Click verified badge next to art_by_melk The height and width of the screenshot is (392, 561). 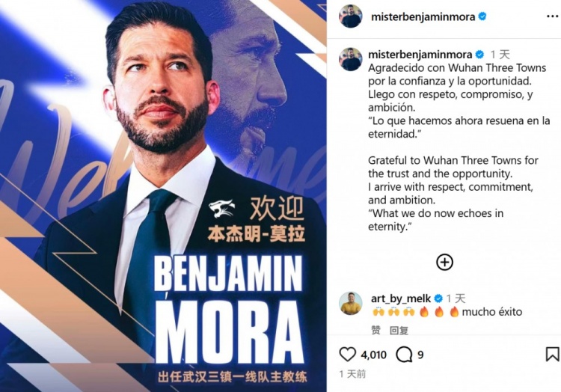(438, 298)
